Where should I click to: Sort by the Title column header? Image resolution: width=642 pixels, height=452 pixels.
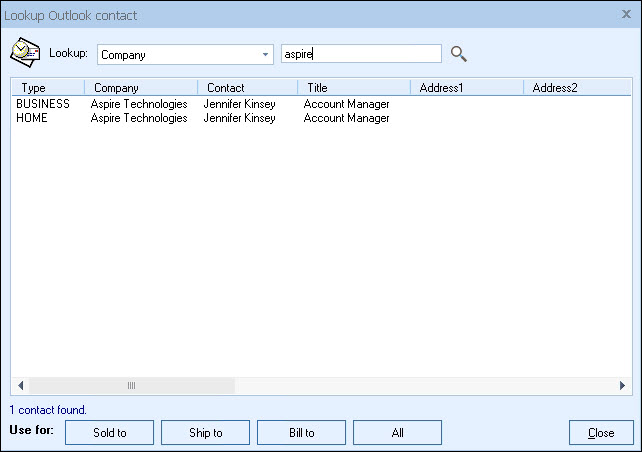(x=353, y=88)
